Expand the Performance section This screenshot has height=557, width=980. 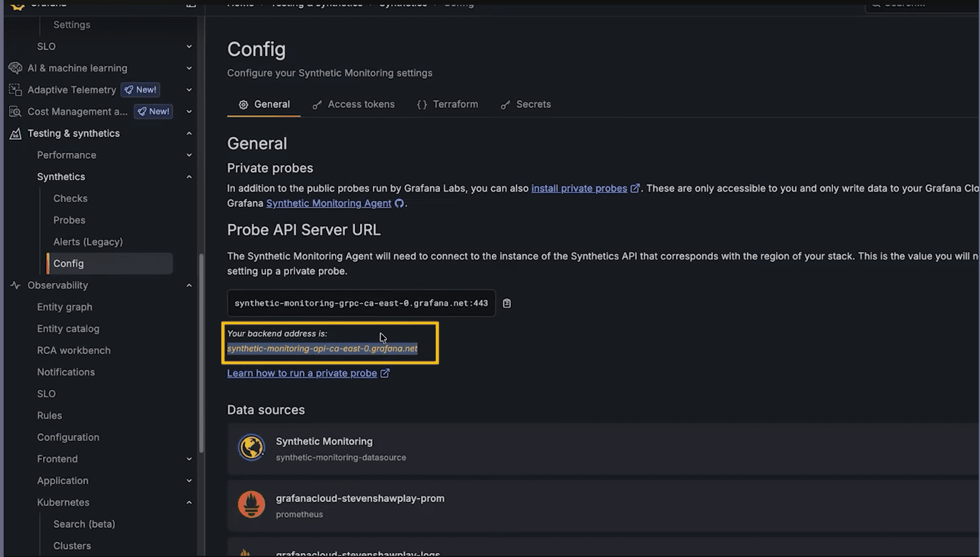click(189, 155)
